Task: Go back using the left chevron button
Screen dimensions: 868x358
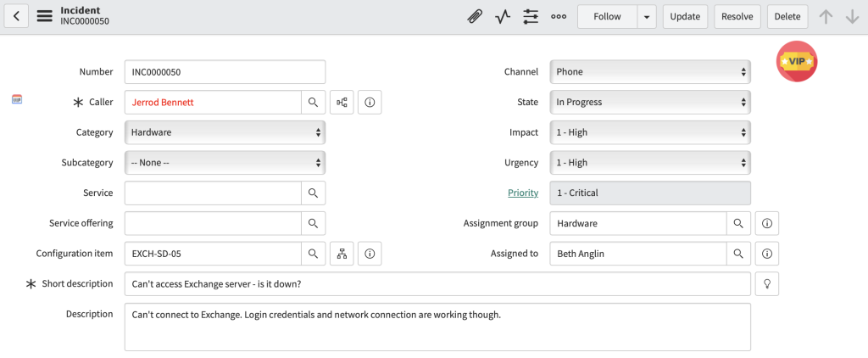Action: [17, 17]
